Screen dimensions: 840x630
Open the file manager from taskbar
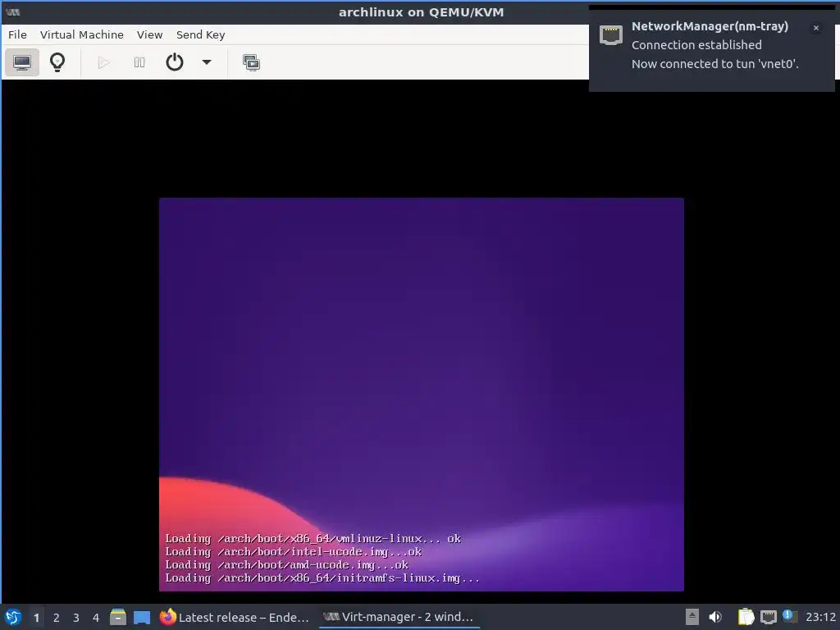click(118, 617)
